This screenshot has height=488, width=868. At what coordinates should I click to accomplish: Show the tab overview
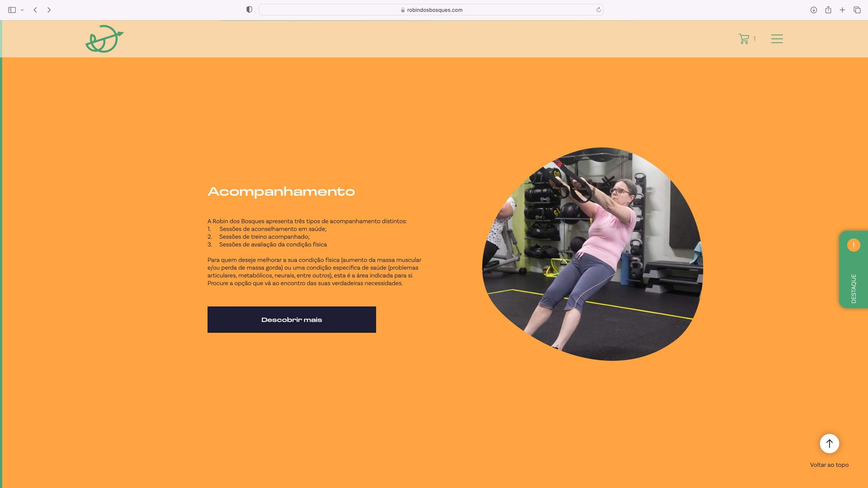pyautogui.click(x=857, y=10)
